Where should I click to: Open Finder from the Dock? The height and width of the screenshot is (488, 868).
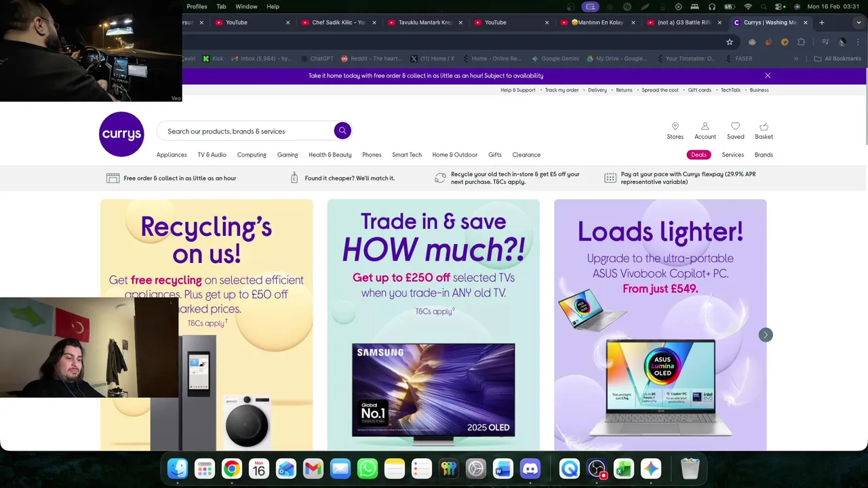(178, 468)
